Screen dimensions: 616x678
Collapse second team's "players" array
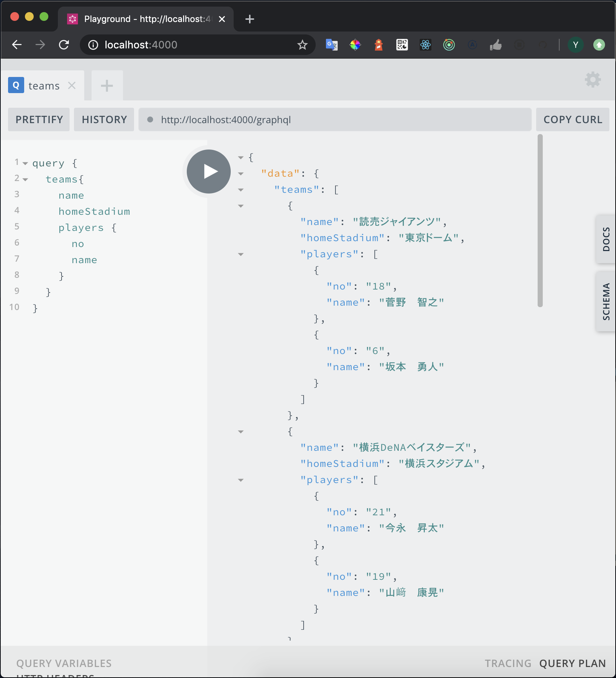coord(241,480)
